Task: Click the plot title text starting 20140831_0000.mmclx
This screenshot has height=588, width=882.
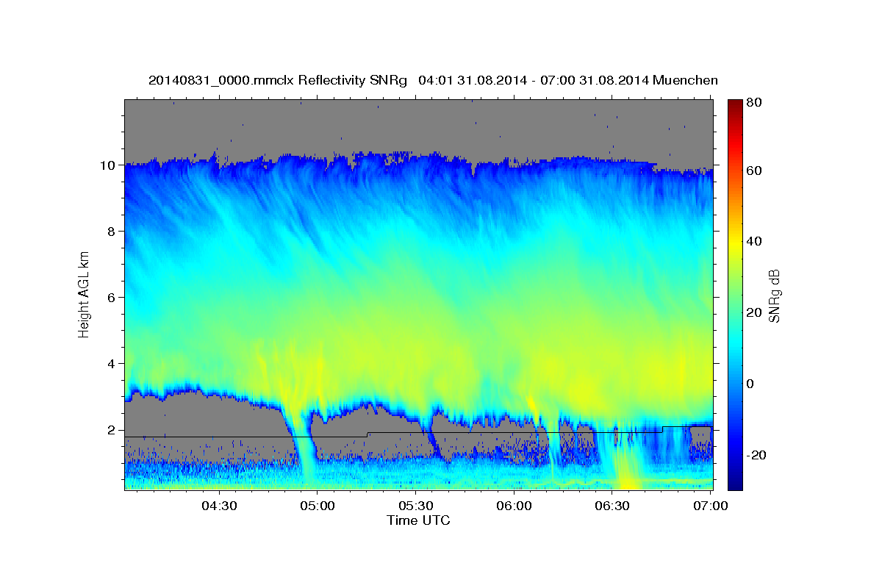Action: [x=433, y=80]
